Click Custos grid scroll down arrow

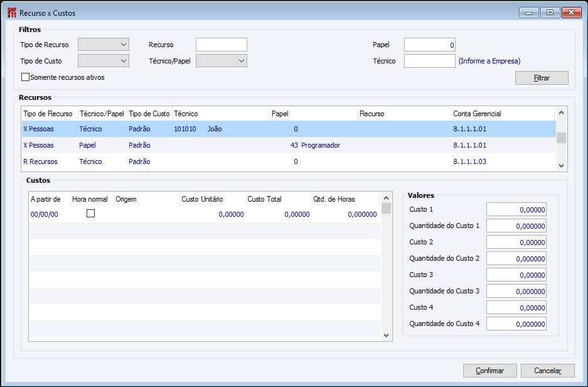pos(387,335)
